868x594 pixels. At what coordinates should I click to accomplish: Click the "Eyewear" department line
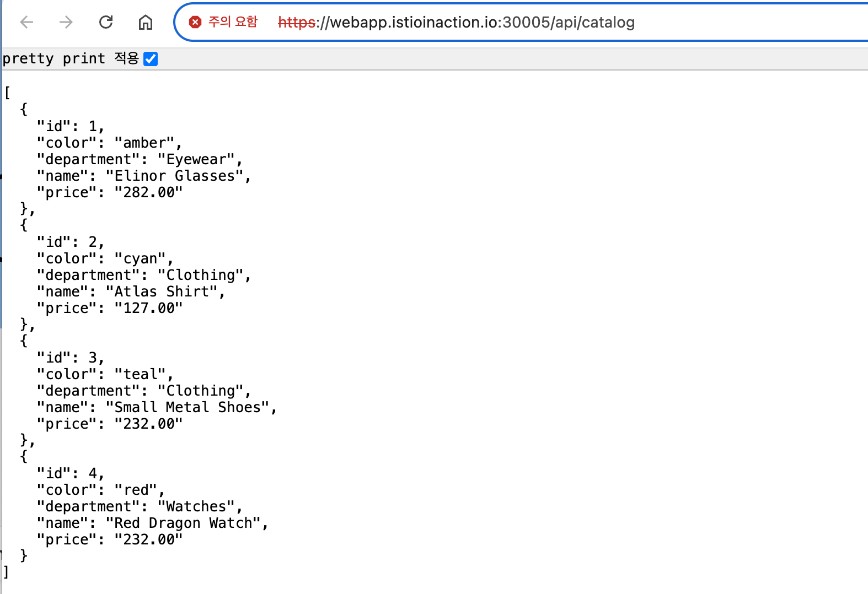(x=140, y=159)
